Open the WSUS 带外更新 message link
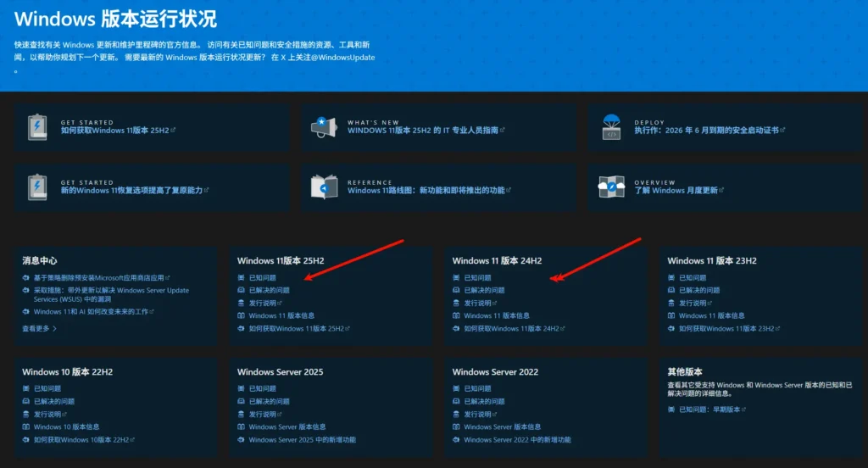The height and width of the screenshot is (468, 868). coord(111,295)
